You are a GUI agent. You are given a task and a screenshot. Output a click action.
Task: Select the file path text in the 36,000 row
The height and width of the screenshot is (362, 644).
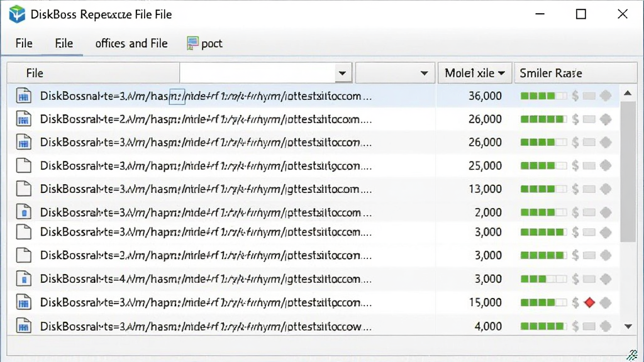click(206, 96)
